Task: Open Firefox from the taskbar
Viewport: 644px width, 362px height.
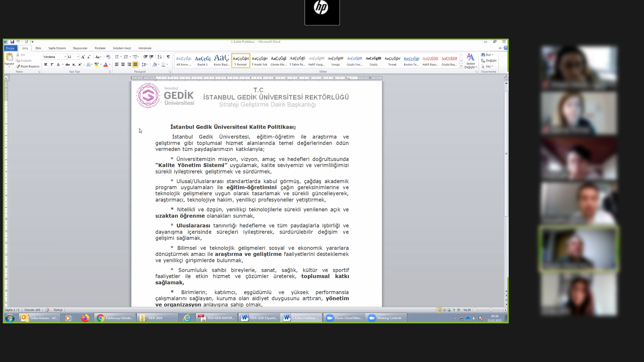Action: point(85,318)
